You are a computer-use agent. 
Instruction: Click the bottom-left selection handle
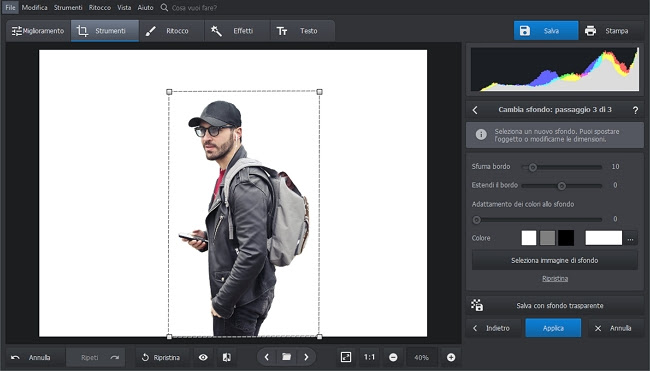(x=169, y=337)
